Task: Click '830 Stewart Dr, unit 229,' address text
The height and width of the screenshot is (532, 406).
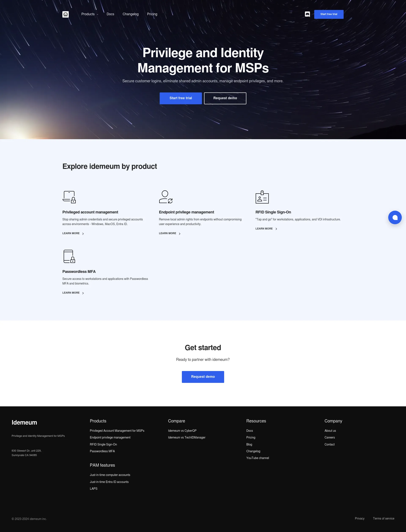Action: (27, 451)
